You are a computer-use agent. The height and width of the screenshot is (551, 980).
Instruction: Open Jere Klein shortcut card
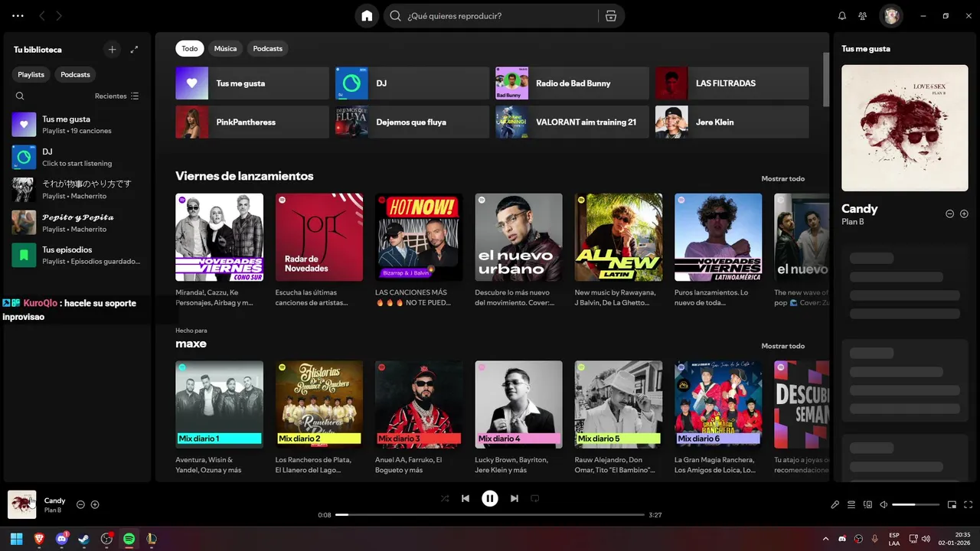tap(732, 122)
